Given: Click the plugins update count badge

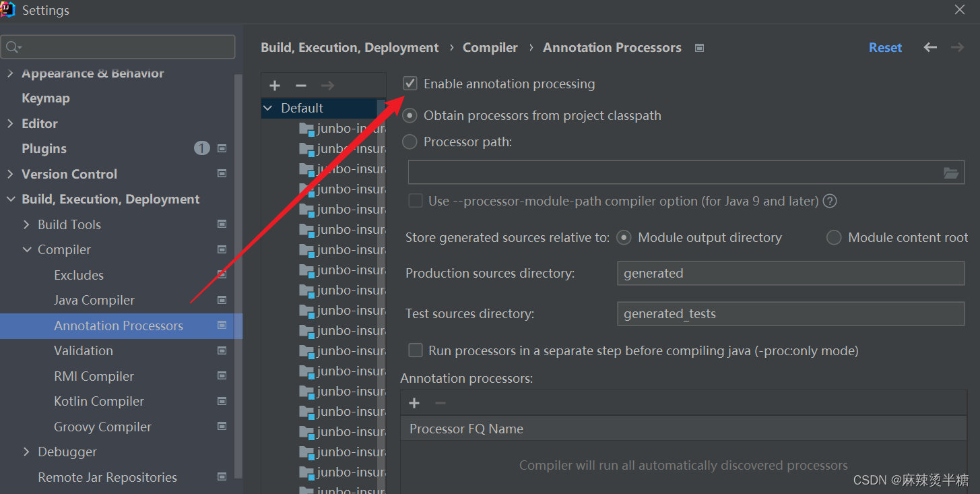Looking at the screenshot, I should [202, 148].
